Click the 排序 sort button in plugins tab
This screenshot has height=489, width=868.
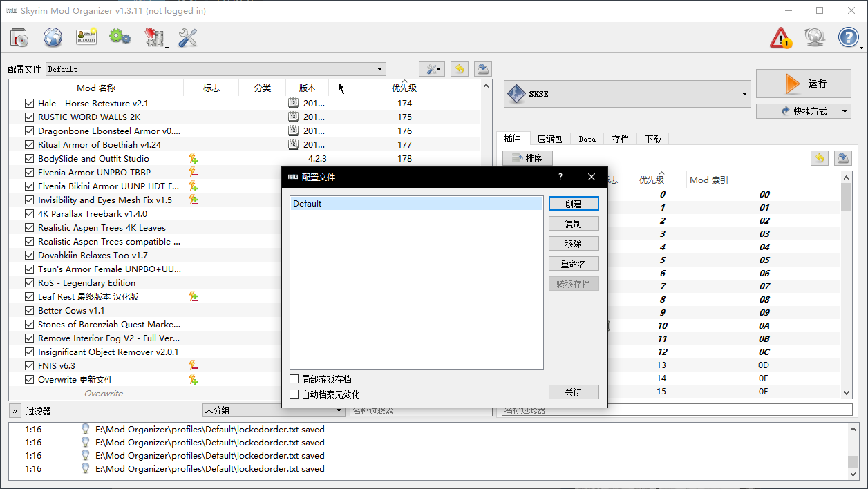pos(527,158)
